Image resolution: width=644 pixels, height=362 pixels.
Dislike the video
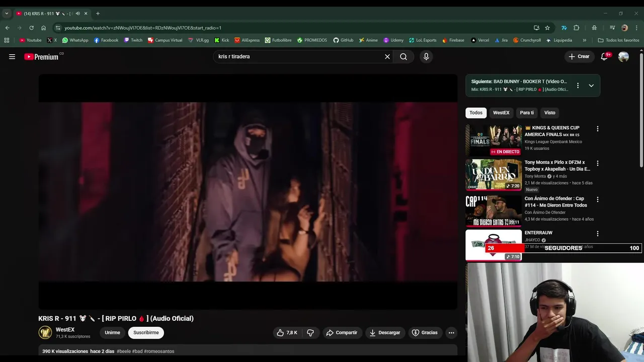tap(310, 333)
